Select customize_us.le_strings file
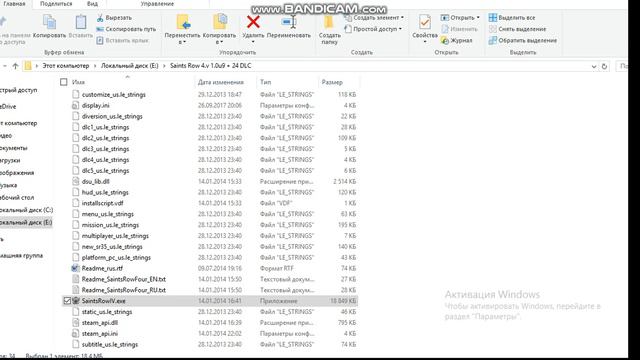640x360 pixels. pyautogui.click(x=113, y=95)
